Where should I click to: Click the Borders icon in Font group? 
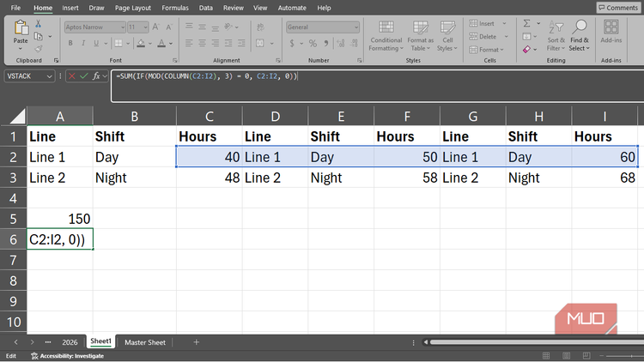[x=118, y=43]
